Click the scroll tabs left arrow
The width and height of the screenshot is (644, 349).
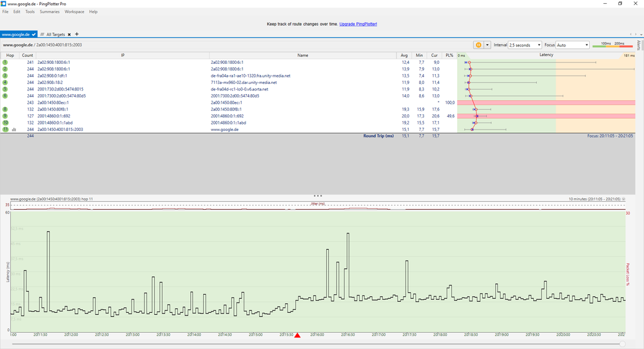click(631, 35)
